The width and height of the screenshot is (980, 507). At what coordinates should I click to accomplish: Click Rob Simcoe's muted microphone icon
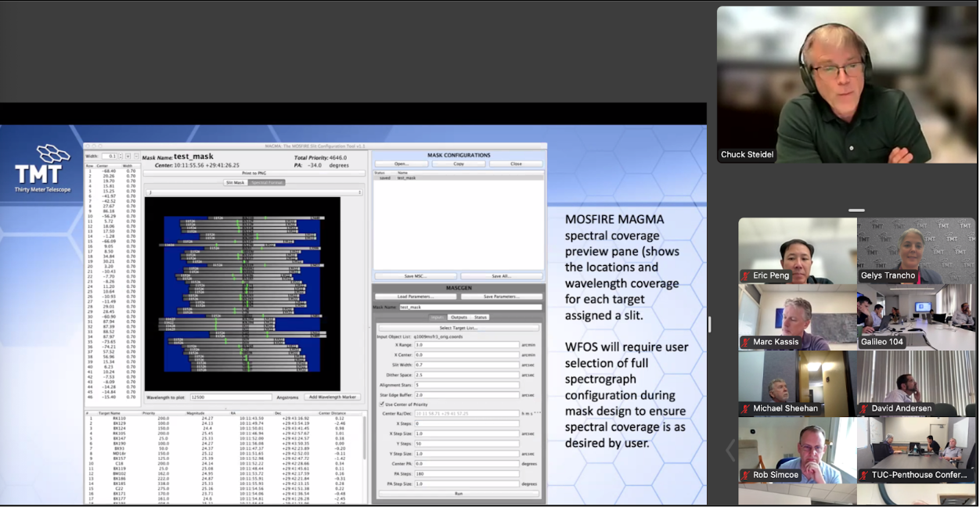pyautogui.click(x=746, y=475)
